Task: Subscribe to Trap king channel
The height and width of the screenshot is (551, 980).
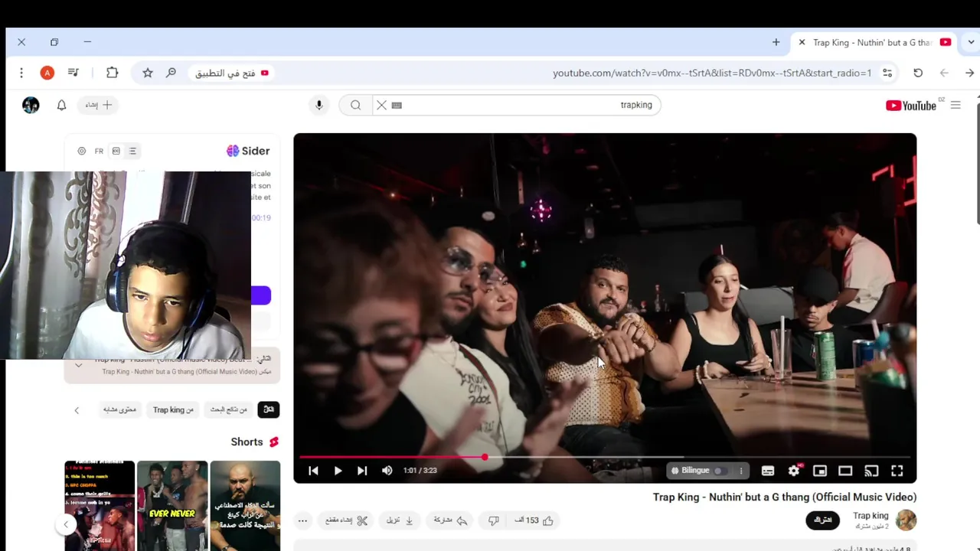Action: [823, 520]
